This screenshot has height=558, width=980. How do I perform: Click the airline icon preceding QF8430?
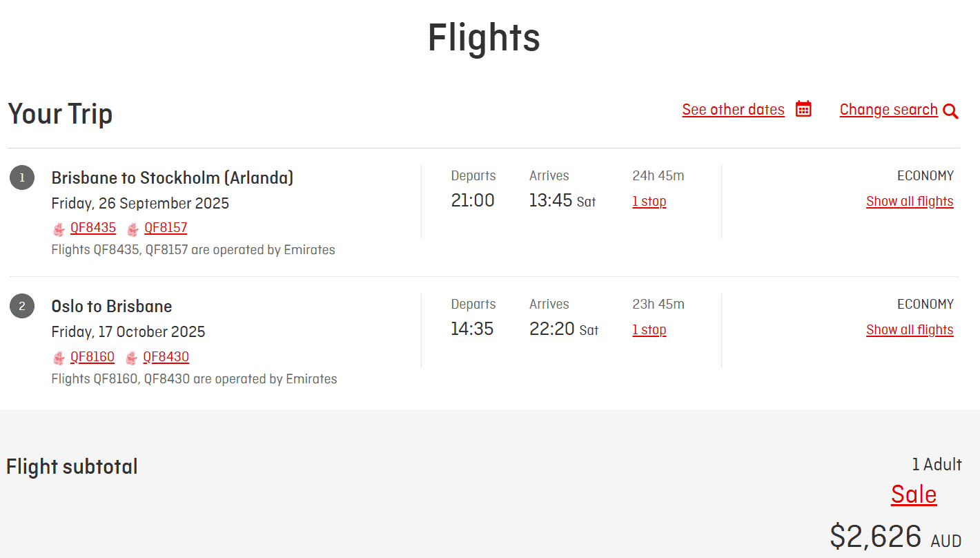coord(132,358)
